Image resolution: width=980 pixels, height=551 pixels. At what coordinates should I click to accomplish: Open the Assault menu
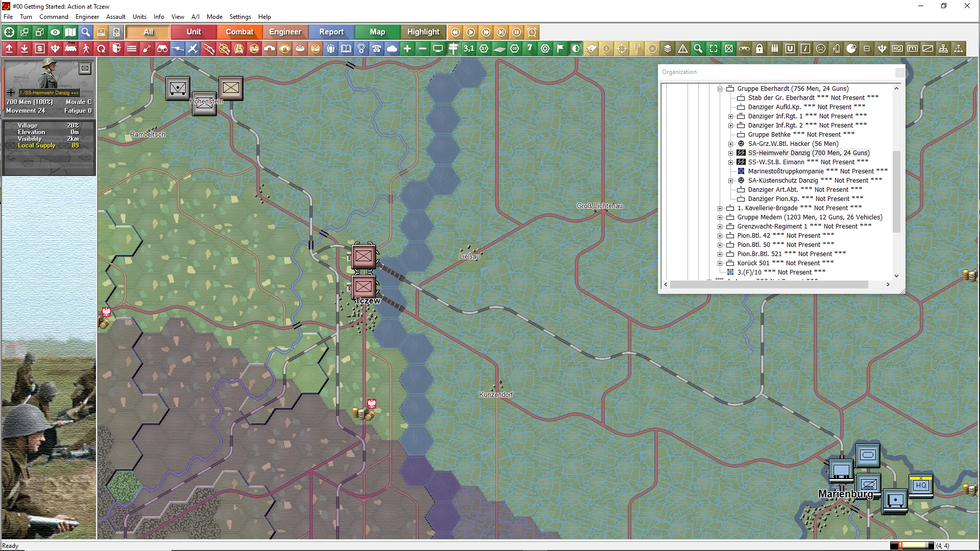pos(115,17)
